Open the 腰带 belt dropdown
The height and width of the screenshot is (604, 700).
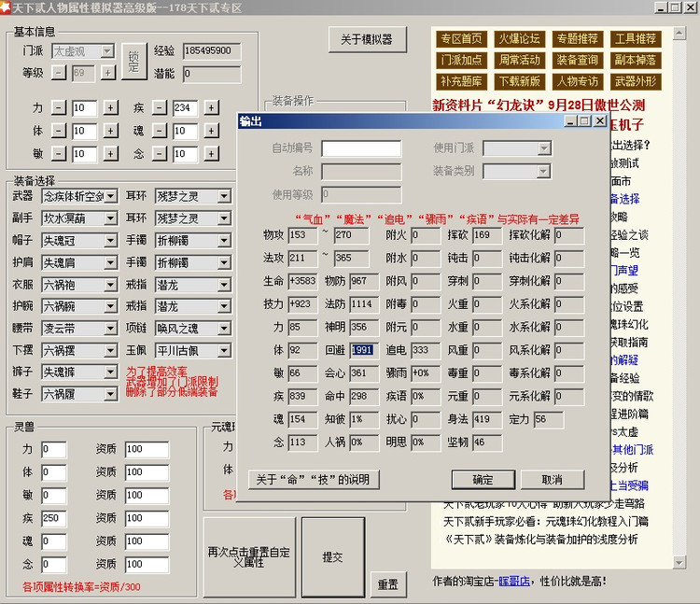pyautogui.click(x=111, y=329)
